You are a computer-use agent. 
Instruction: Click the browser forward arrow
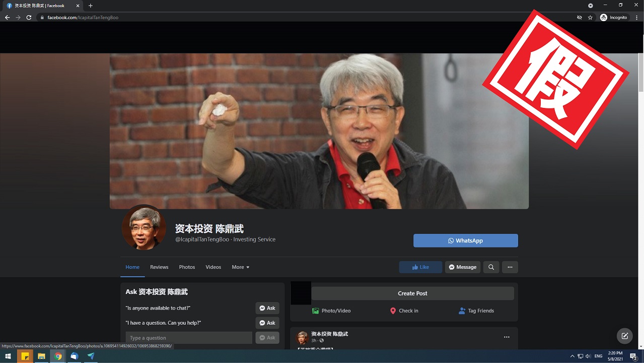(18, 17)
